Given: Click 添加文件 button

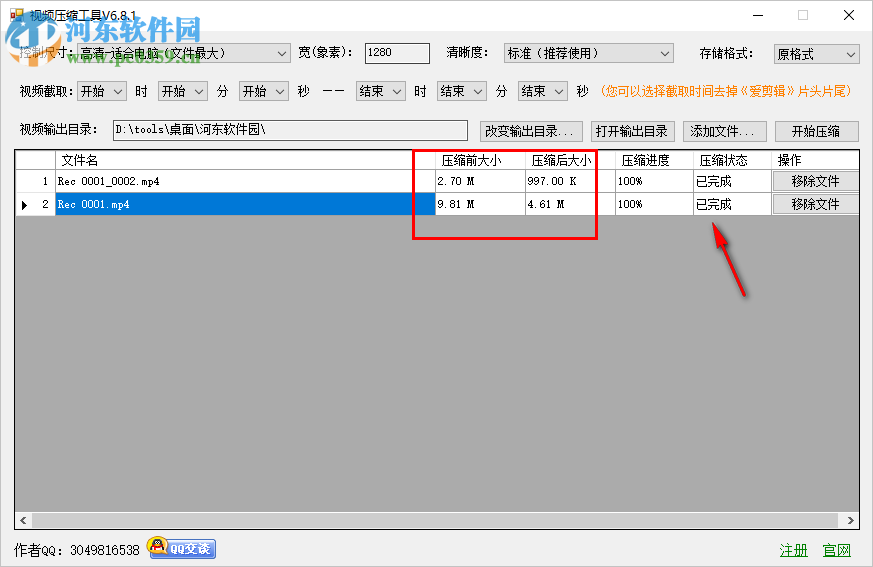Looking at the screenshot, I should click(725, 131).
